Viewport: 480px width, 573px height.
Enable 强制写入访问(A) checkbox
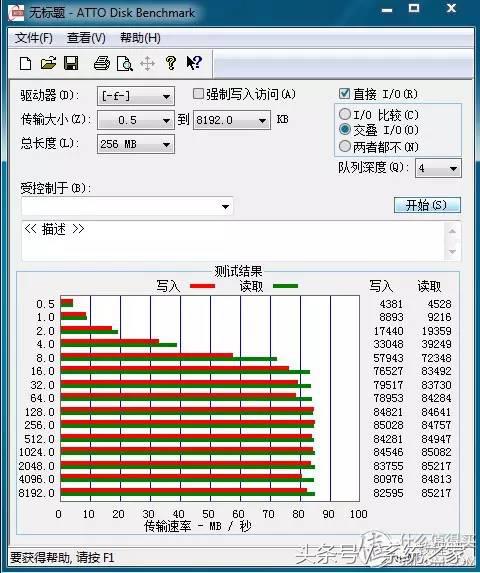[198, 94]
